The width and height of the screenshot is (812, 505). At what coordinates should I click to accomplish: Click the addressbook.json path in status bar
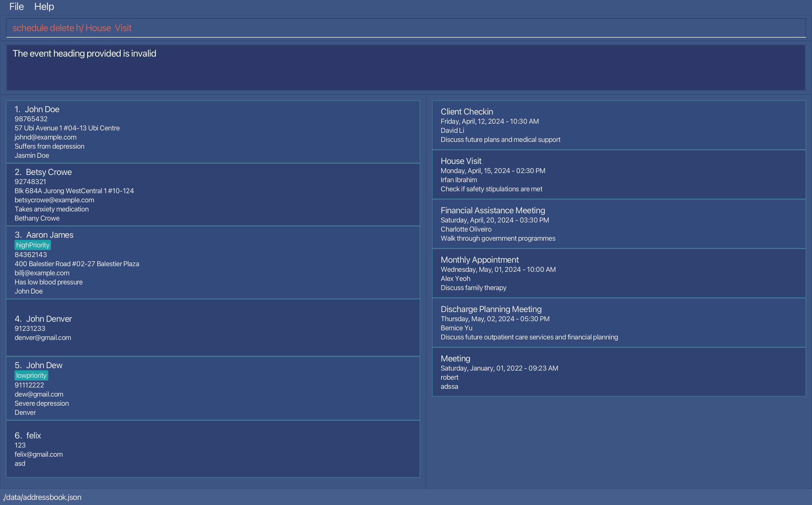click(42, 497)
